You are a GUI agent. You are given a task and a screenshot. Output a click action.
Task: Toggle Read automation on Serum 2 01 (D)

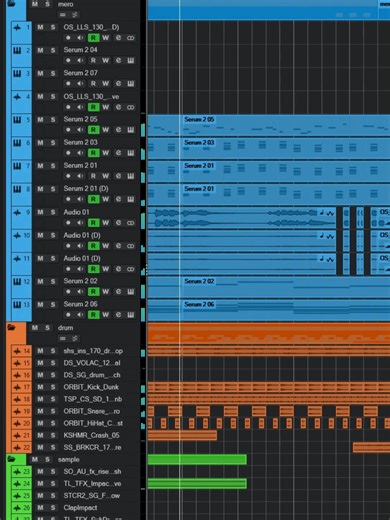click(x=93, y=199)
